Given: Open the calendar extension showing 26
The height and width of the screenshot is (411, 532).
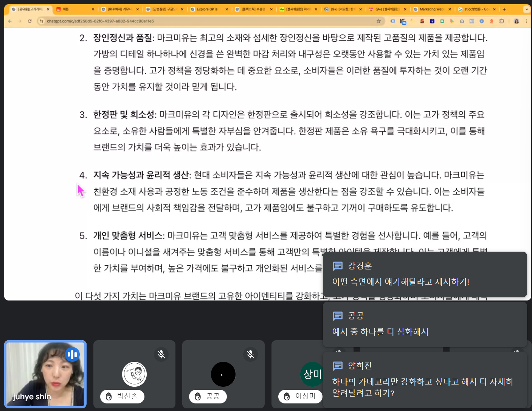Looking at the screenshot, I should pyautogui.click(x=403, y=22).
